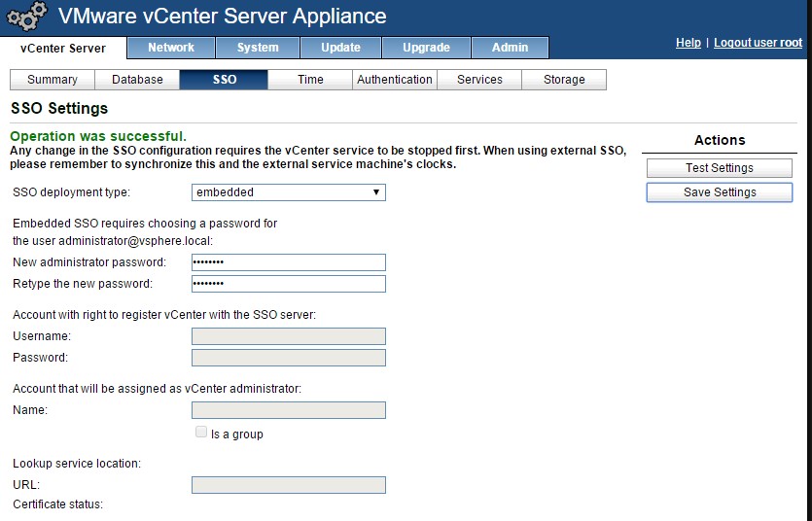Expand the SSO deployment type dropdown
This screenshot has height=521, width=812.
coord(289,192)
